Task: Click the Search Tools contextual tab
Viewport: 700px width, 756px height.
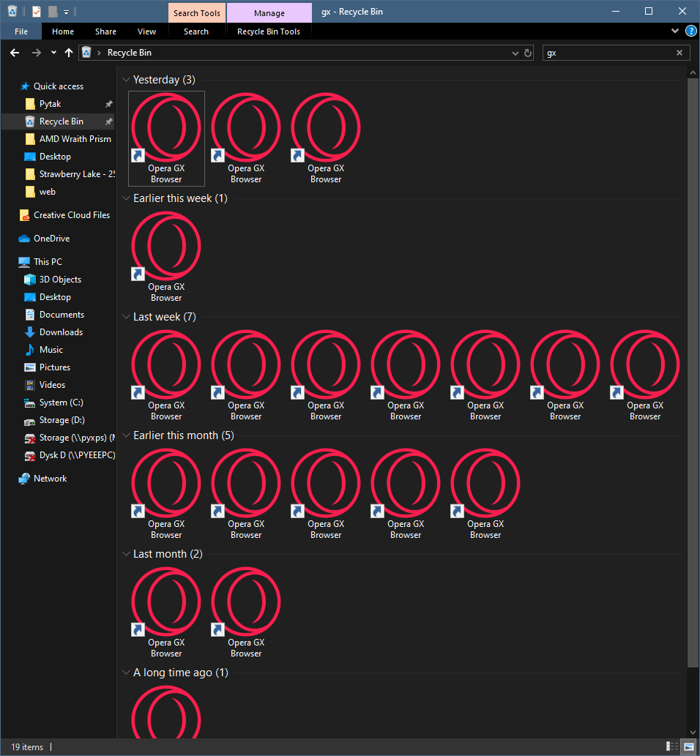Action: 197,13
